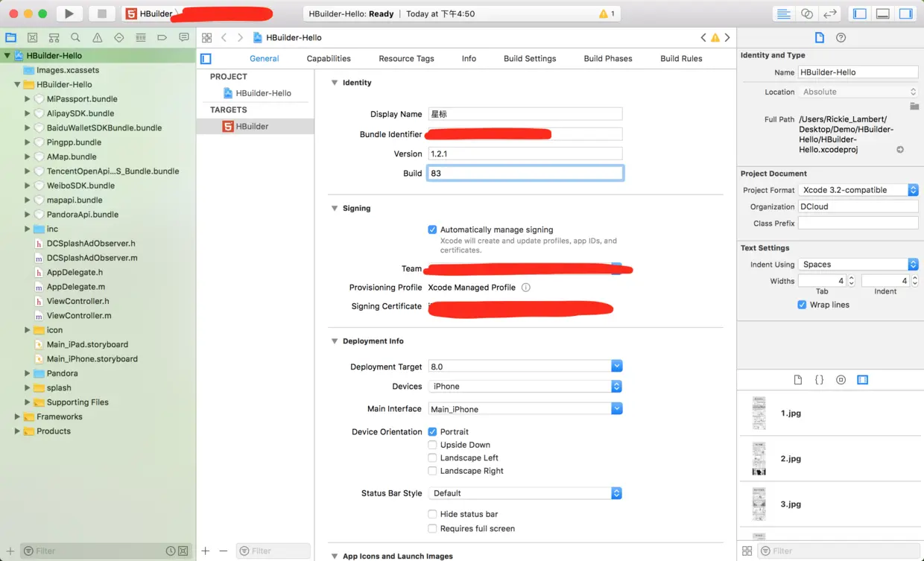
Task: Open the Test navigator
Action: coord(118,37)
